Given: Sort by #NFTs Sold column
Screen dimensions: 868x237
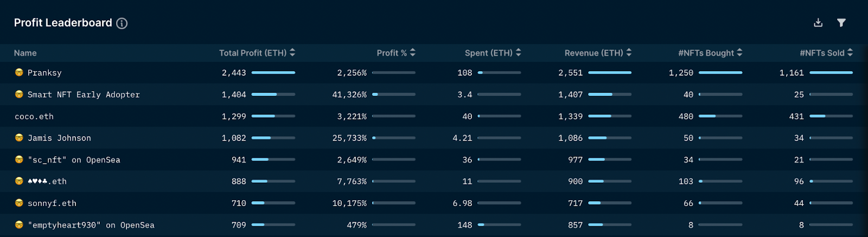Looking at the screenshot, I should point(850,53).
